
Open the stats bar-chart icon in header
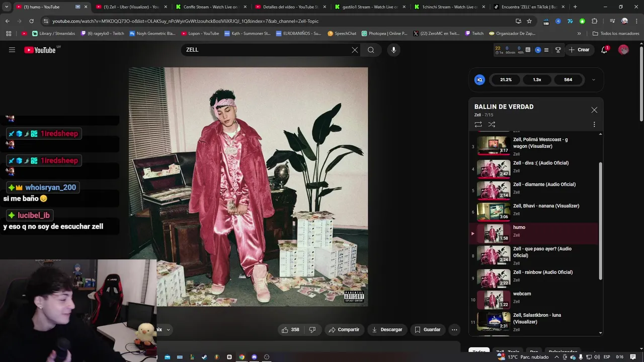point(528,50)
